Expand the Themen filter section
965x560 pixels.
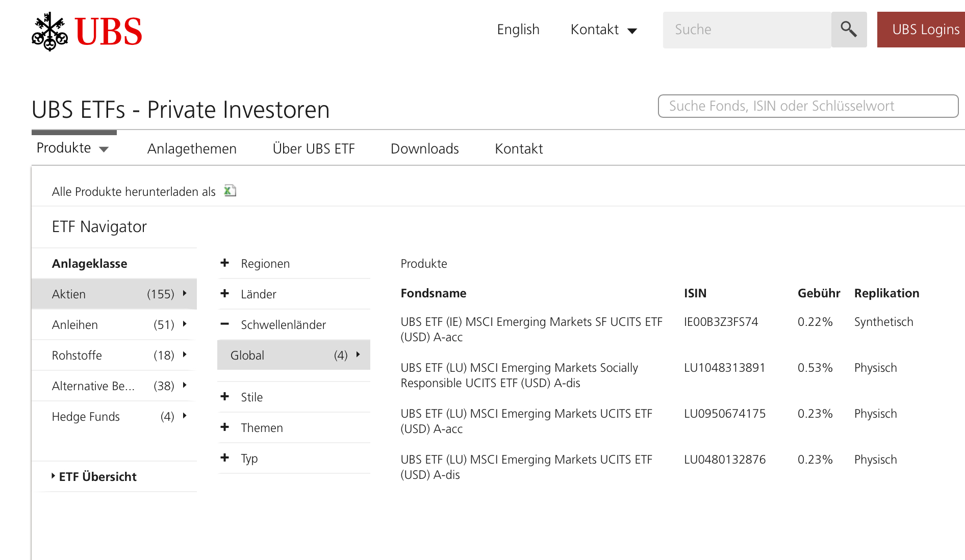[225, 427]
